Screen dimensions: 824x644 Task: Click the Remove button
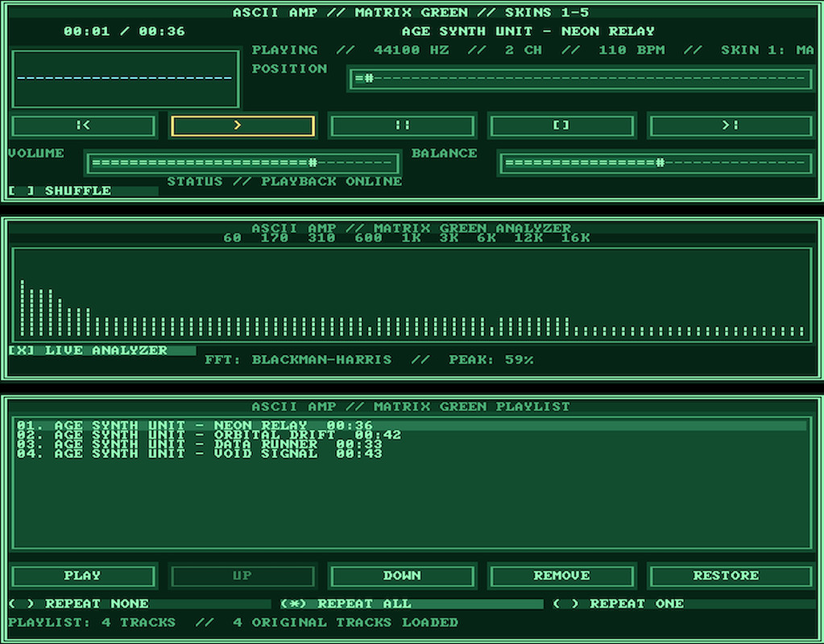(x=561, y=576)
